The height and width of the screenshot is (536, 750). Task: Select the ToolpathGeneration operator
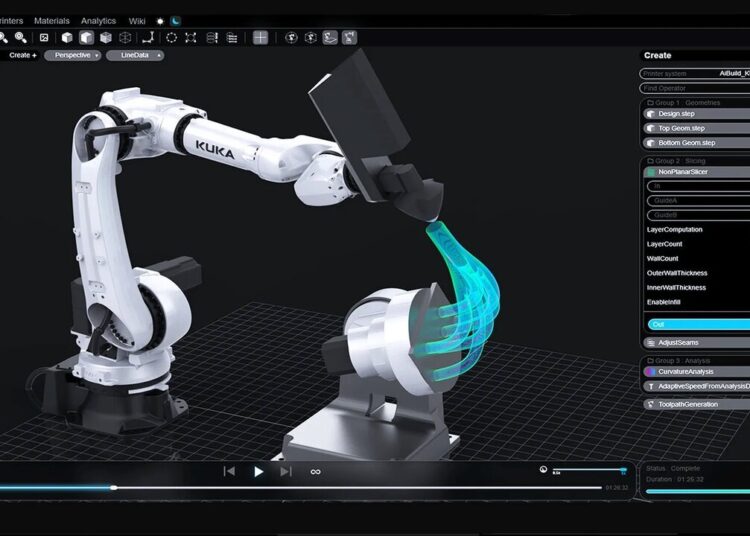click(x=696, y=405)
